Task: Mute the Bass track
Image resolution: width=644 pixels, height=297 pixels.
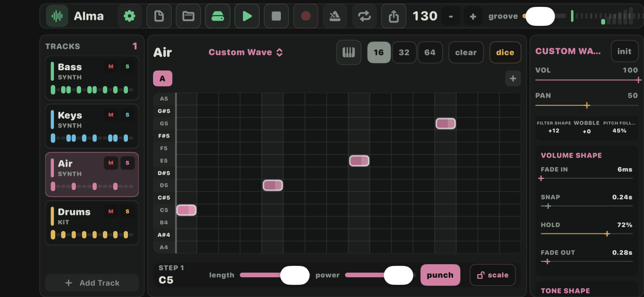Action: (x=111, y=67)
